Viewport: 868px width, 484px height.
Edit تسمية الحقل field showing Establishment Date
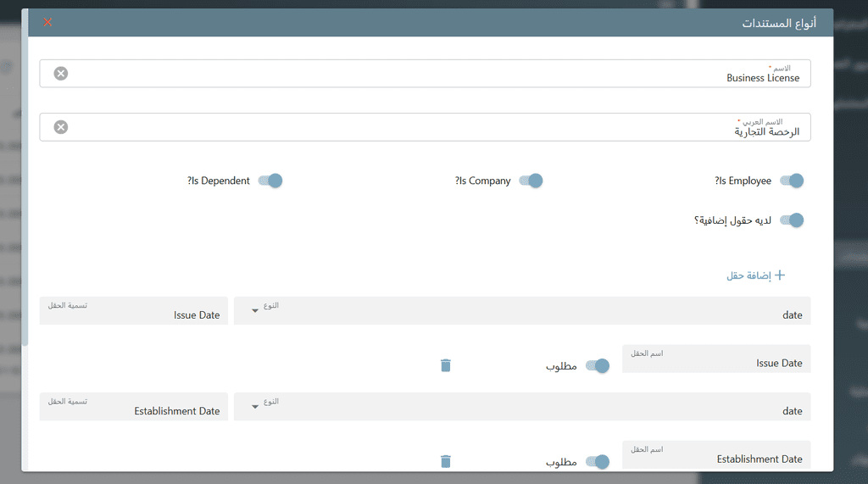134,407
